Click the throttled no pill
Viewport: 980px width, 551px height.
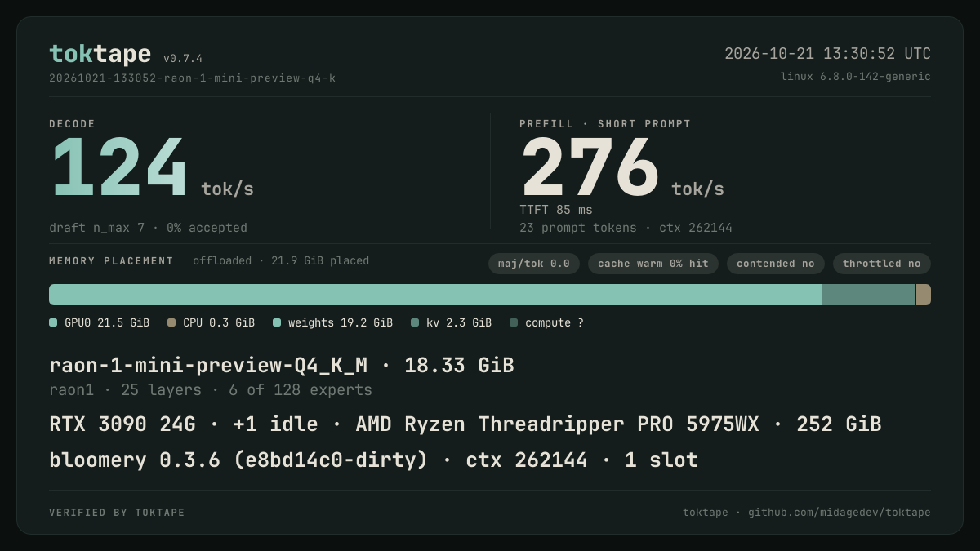[x=882, y=264]
